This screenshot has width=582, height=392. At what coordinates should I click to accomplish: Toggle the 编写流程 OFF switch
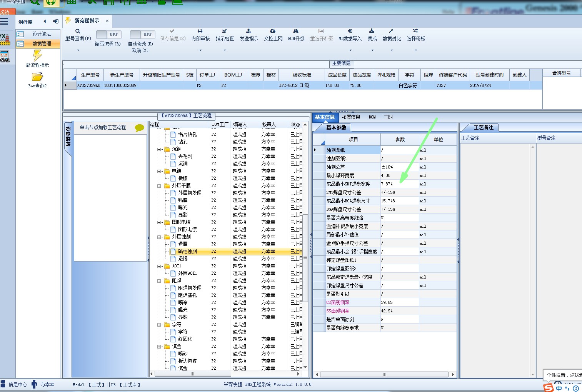pyautogui.click(x=108, y=34)
